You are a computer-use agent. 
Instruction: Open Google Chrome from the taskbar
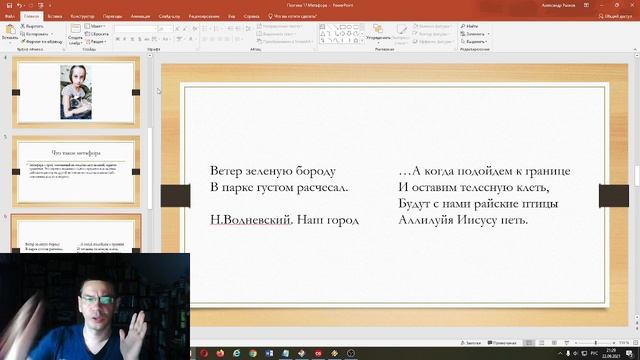pos(253,353)
